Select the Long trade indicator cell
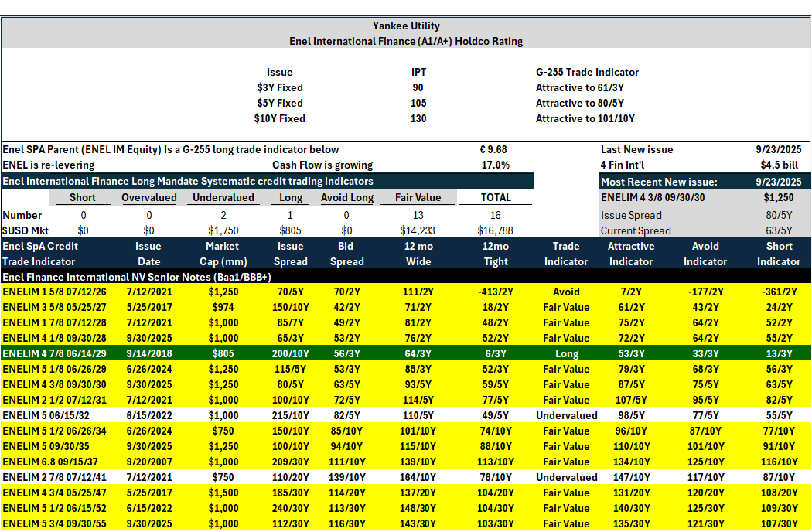812x532 pixels. click(x=567, y=354)
